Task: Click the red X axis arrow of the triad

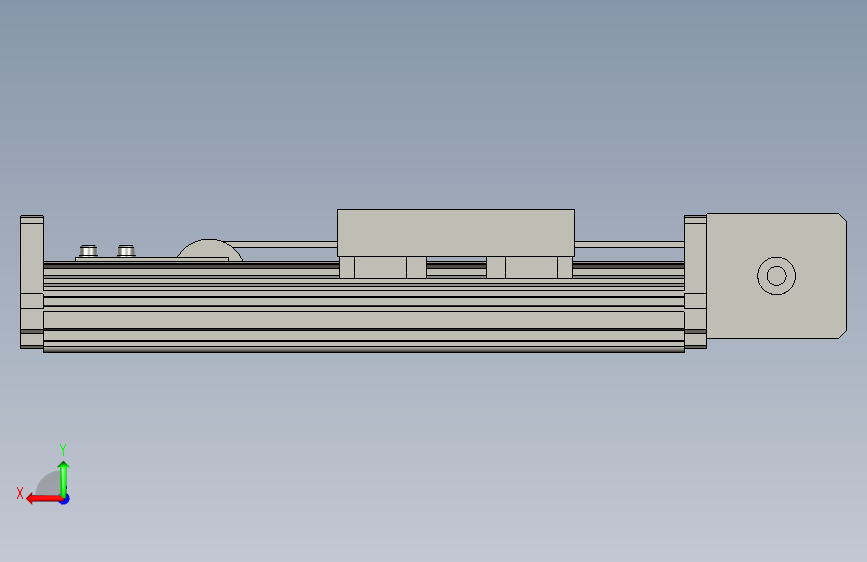Action: coord(44,499)
